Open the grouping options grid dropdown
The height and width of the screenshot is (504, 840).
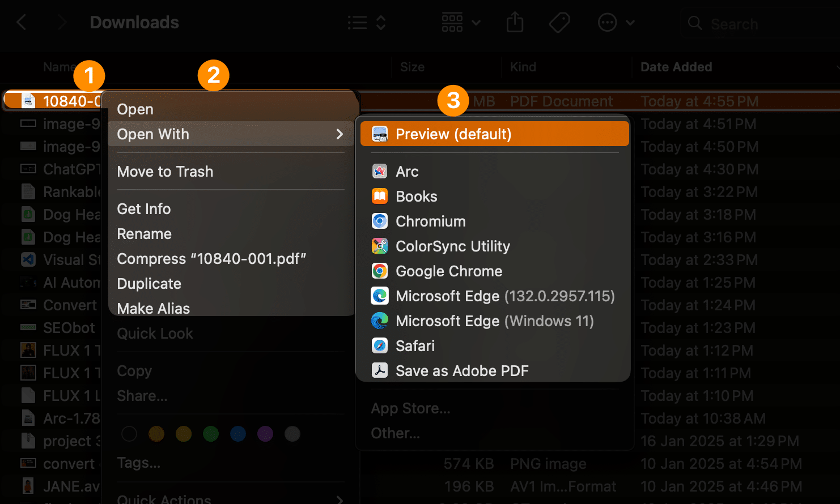coord(461,23)
